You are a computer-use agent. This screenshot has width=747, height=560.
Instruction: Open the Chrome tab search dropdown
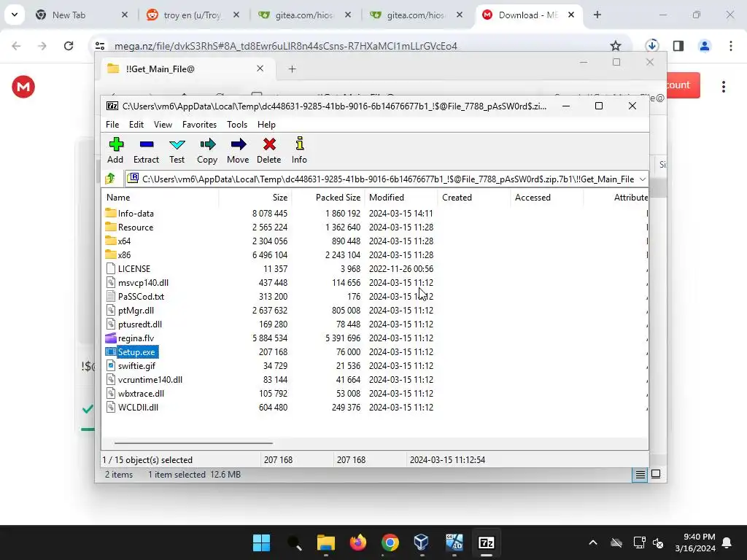point(15,15)
